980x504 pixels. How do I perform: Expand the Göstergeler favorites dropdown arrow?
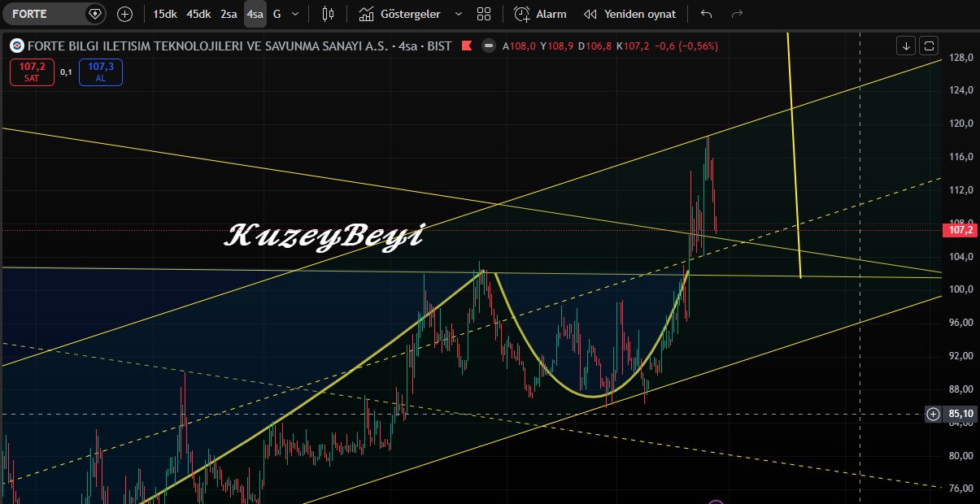pyautogui.click(x=459, y=14)
